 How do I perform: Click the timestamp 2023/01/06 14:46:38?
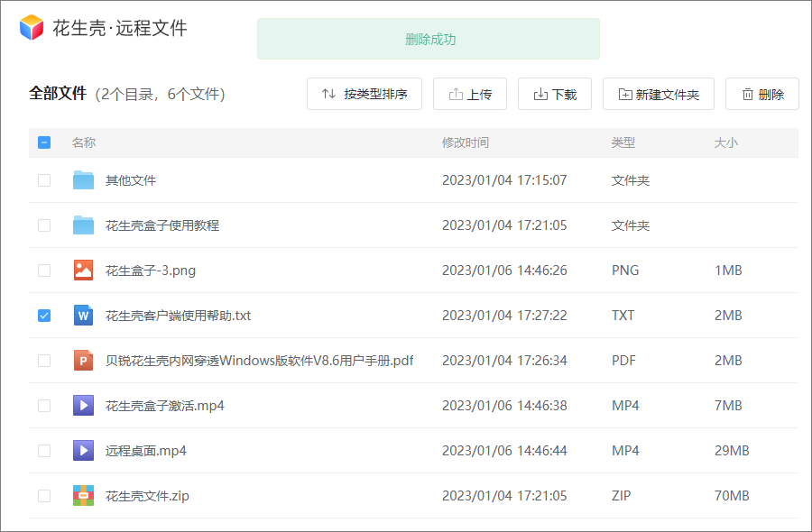tap(504, 405)
